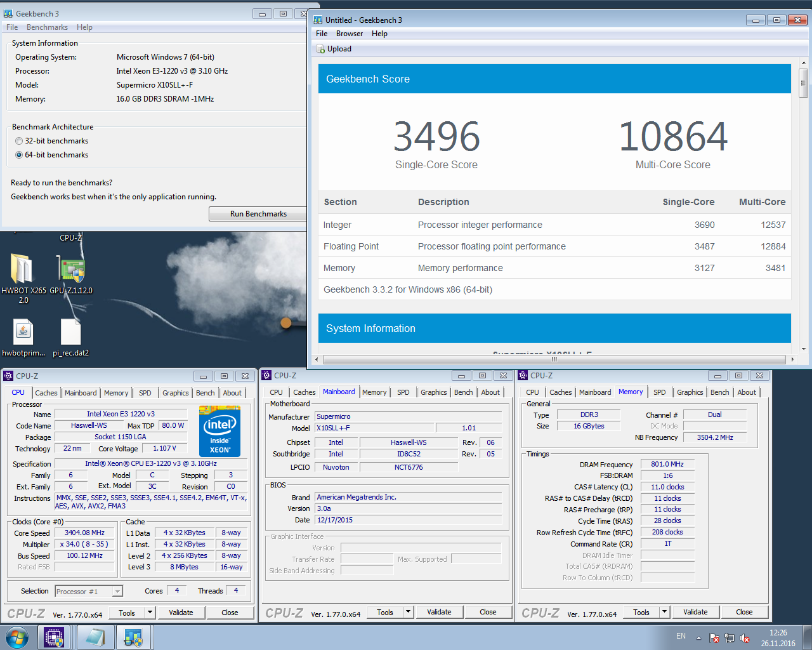Switch to SPD tab in CPU-Z Memory window
The image size is (812, 650).
(x=660, y=392)
